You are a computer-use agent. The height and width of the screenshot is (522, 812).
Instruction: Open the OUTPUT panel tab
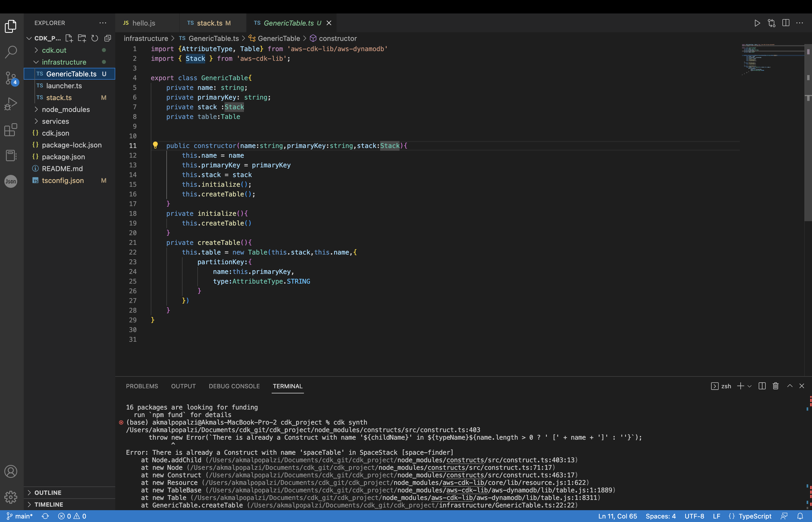(184, 386)
